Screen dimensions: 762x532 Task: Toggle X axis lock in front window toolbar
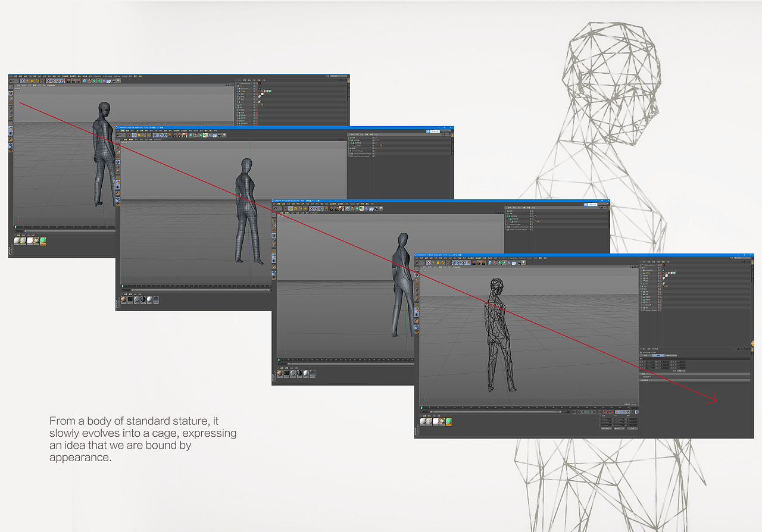tap(454, 262)
